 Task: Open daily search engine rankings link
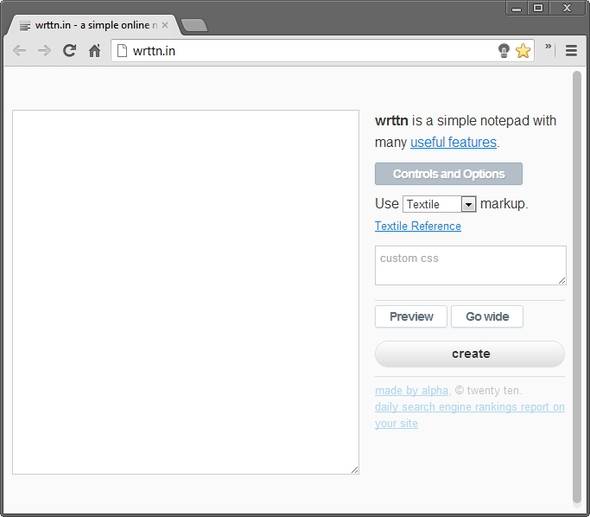(470, 415)
